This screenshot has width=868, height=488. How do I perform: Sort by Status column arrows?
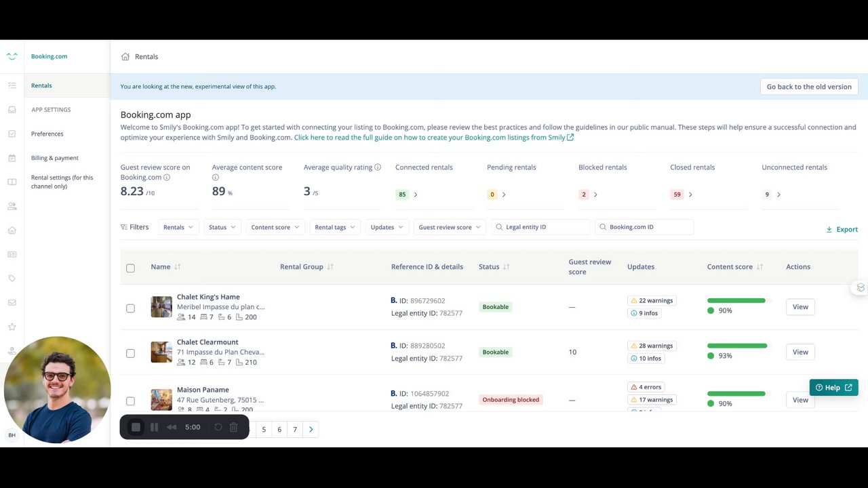pyautogui.click(x=507, y=267)
